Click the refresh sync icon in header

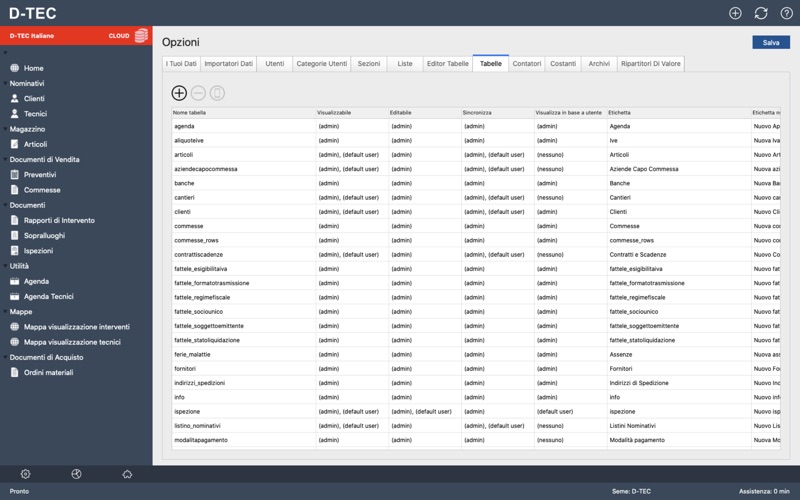(761, 13)
